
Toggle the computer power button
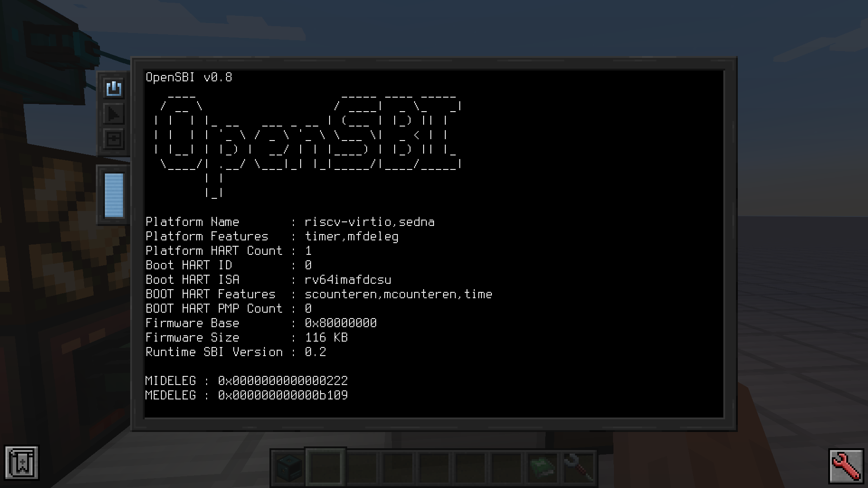click(x=113, y=88)
